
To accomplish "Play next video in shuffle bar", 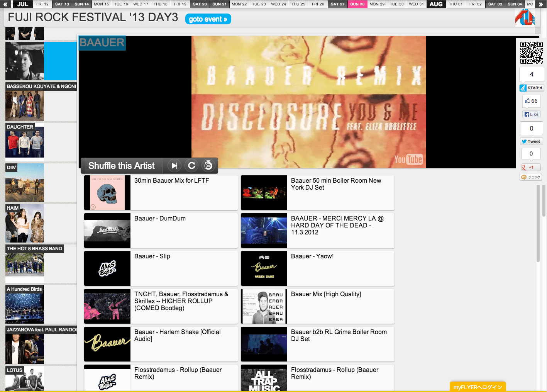I will 174,166.
